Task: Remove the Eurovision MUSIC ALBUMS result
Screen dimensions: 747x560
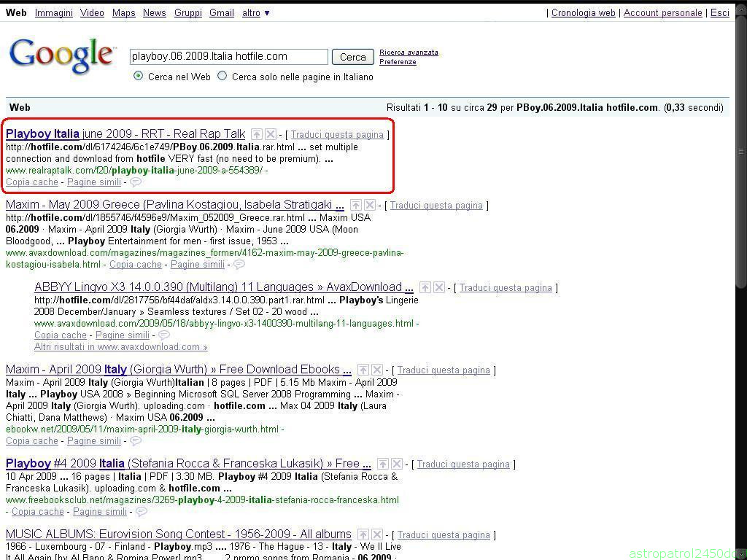Action: point(377,534)
